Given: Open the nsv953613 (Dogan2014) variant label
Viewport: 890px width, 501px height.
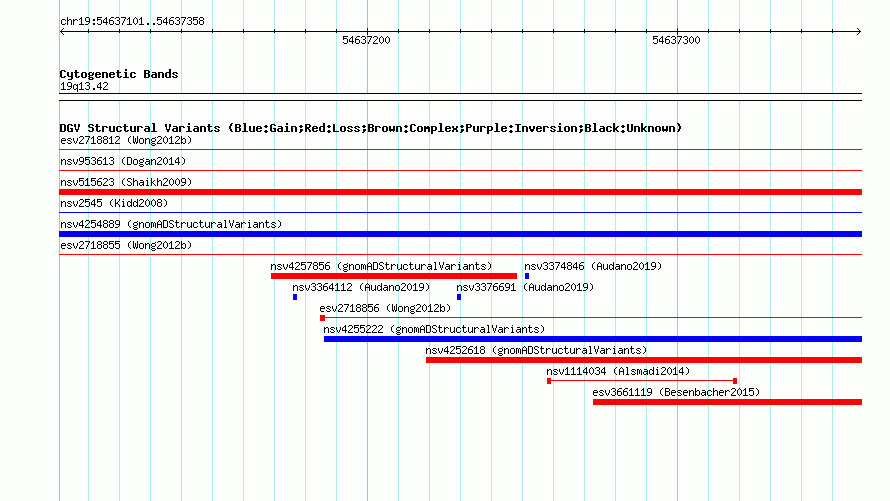Looking at the screenshot, I should point(123,161).
